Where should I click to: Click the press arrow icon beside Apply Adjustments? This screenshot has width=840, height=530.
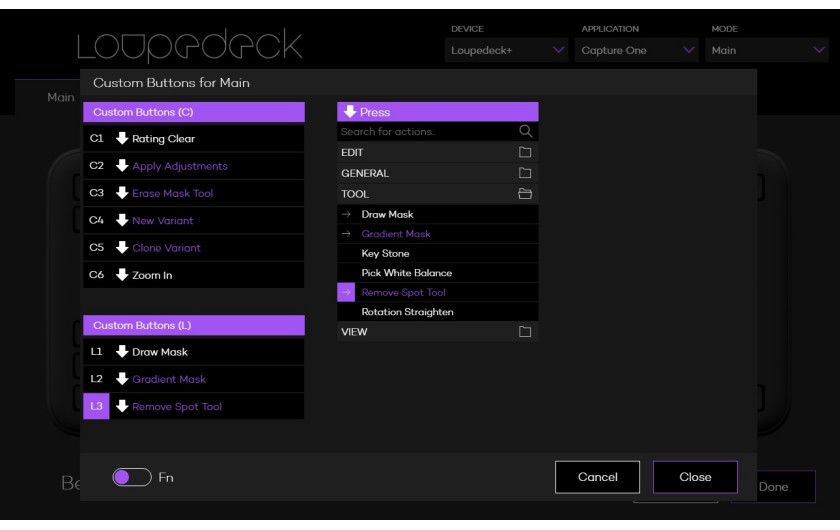122,166
